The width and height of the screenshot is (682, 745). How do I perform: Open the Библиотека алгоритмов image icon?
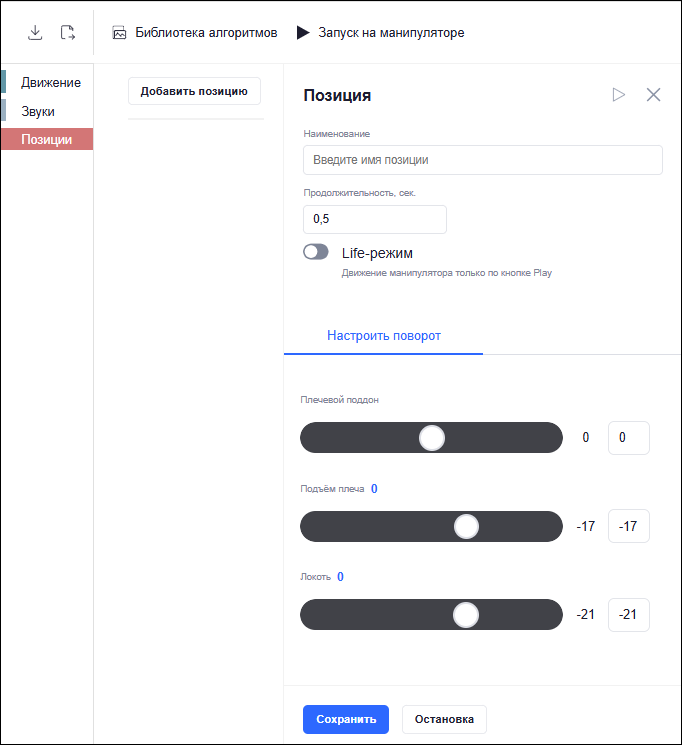point(119,33)
